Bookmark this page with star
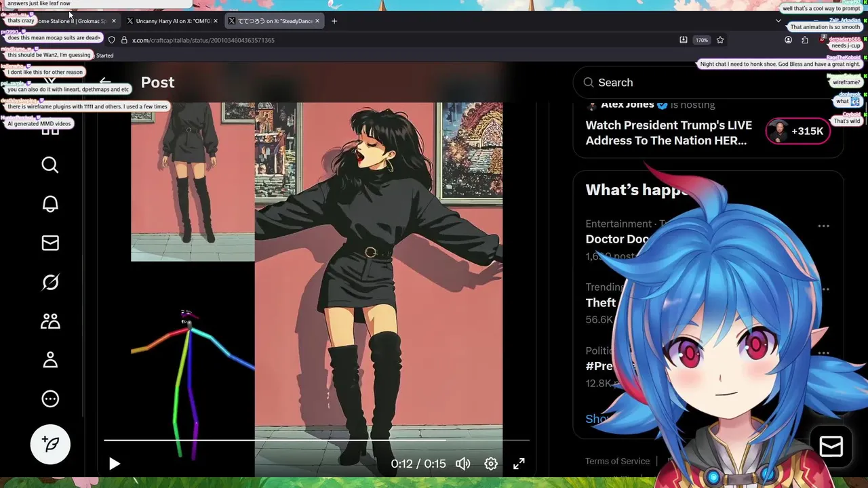The width and height of the screenshot is (868, 488). click(720, 40)
